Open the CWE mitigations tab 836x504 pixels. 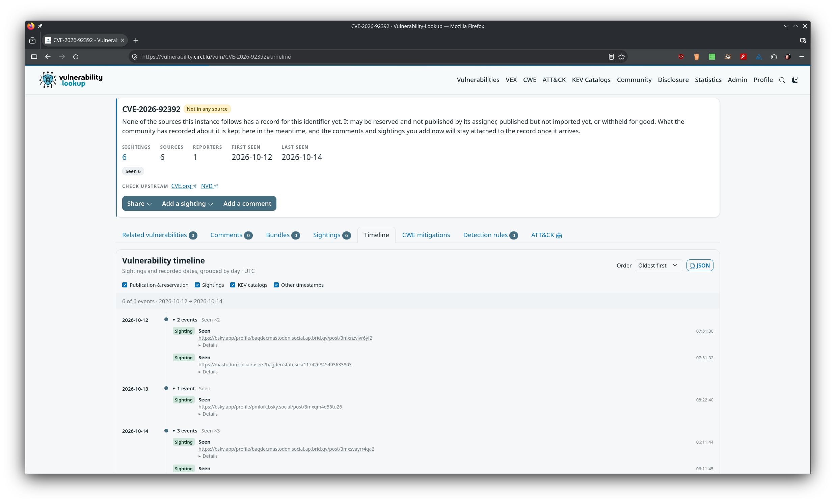click(426, 235)
